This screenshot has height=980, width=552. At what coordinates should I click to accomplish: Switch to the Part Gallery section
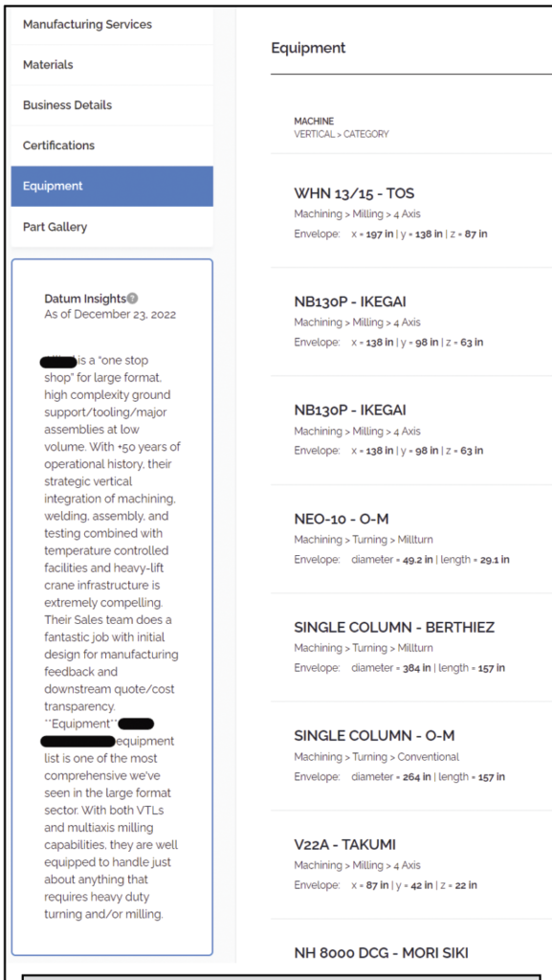(52, 227)
